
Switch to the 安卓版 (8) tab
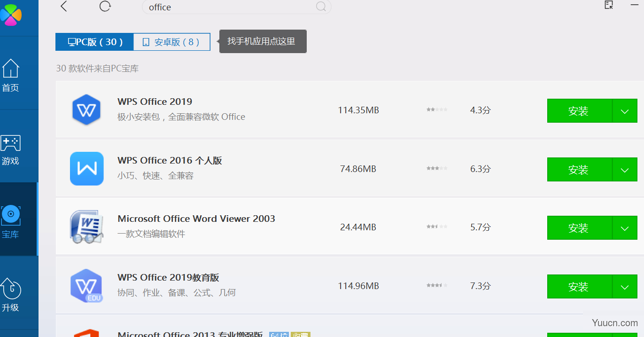click(172, 42)
